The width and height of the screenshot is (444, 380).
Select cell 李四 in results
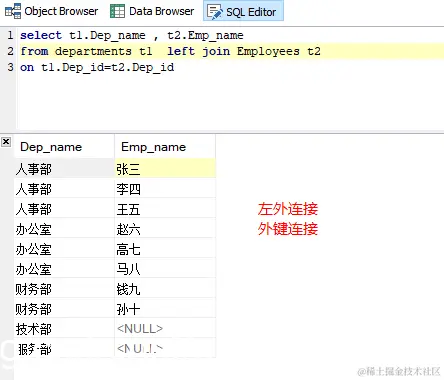(x=165, y=188)
